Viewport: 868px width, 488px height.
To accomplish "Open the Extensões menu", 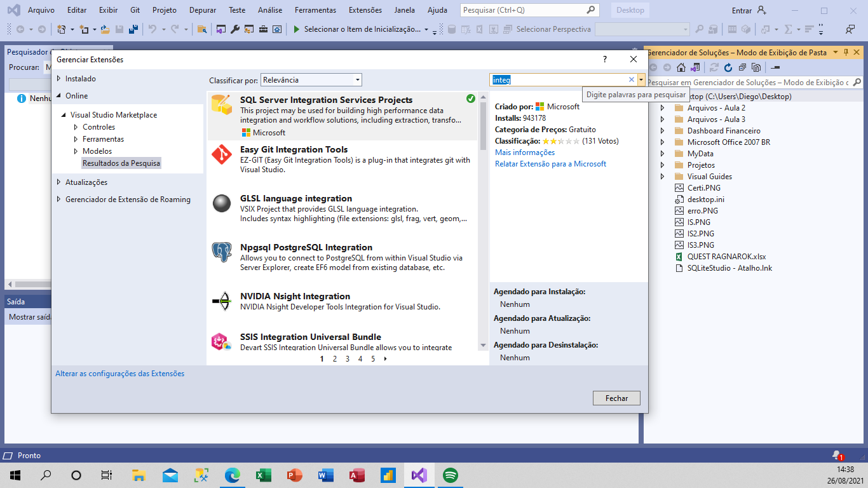I will coord(365,10).
